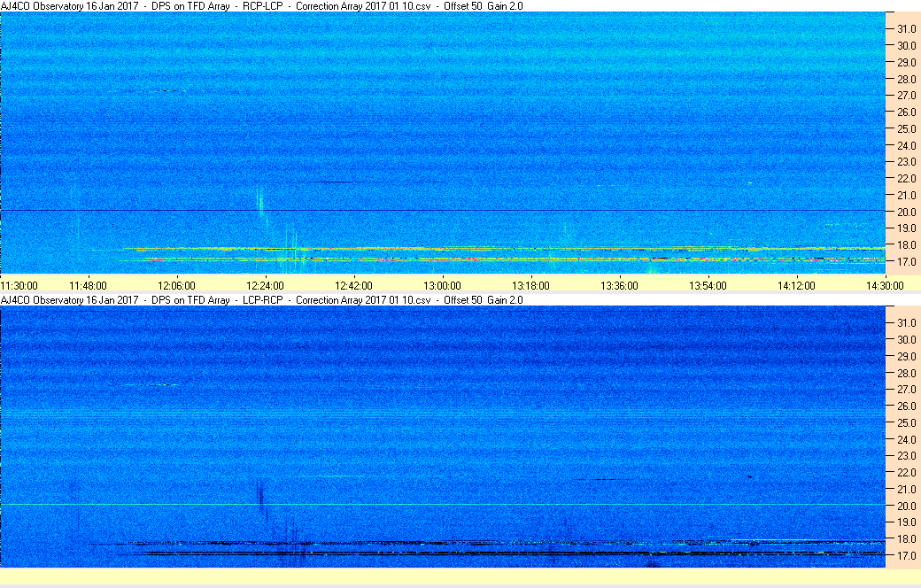Click the LCP-RCP text in the lower title
921x588 pixels.
[262, 300]
